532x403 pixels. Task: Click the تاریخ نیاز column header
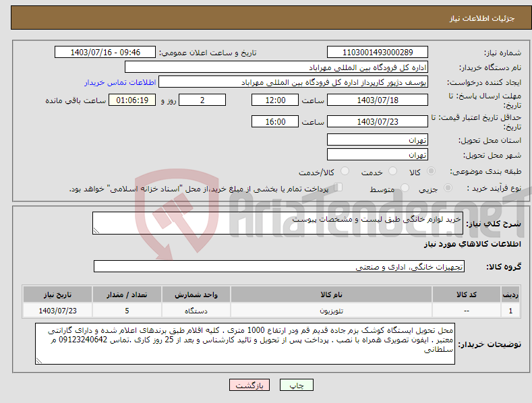click(58, 294)
